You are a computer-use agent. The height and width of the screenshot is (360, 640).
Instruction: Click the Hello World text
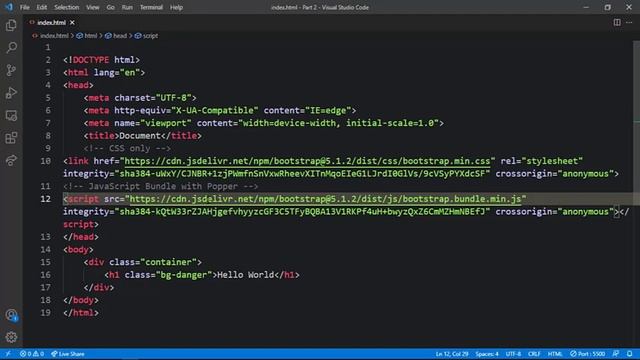point(246,275)
